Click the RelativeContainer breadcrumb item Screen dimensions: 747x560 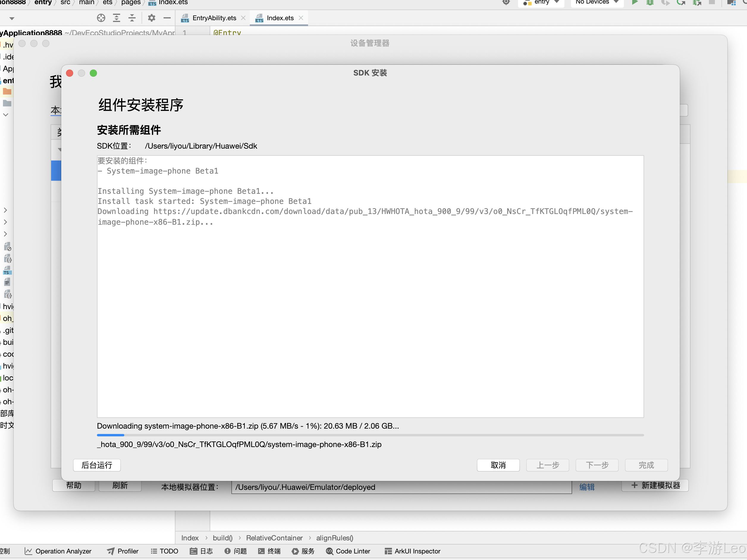(274, 538)
